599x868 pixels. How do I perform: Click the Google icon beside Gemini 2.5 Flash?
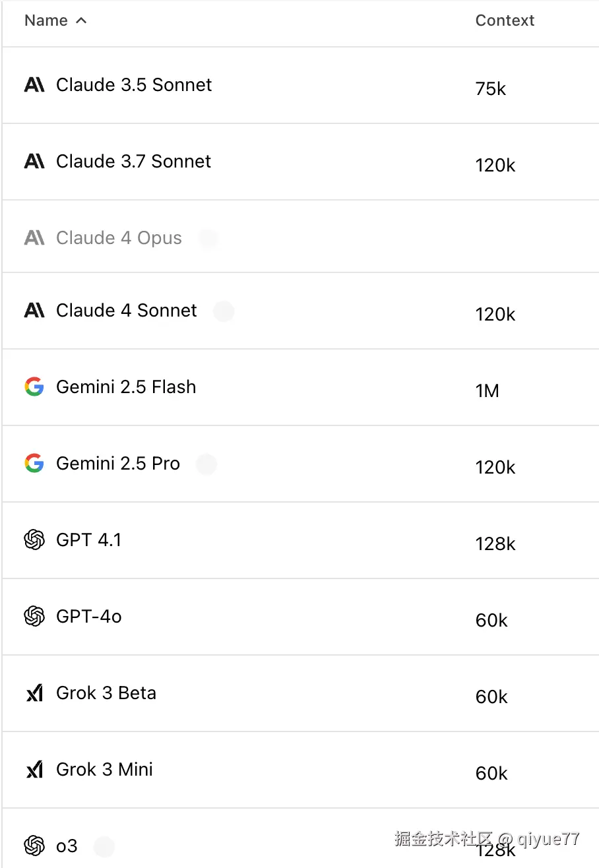point(34,387)
